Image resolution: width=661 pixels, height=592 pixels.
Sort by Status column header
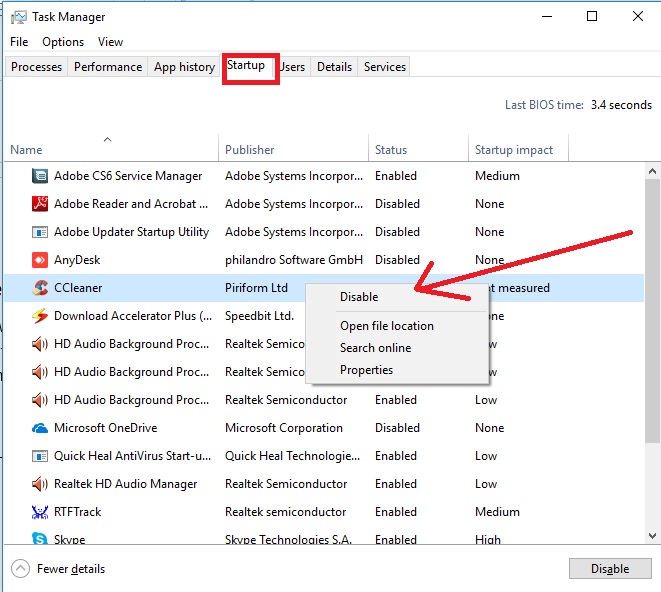click(x=391, y=150)
